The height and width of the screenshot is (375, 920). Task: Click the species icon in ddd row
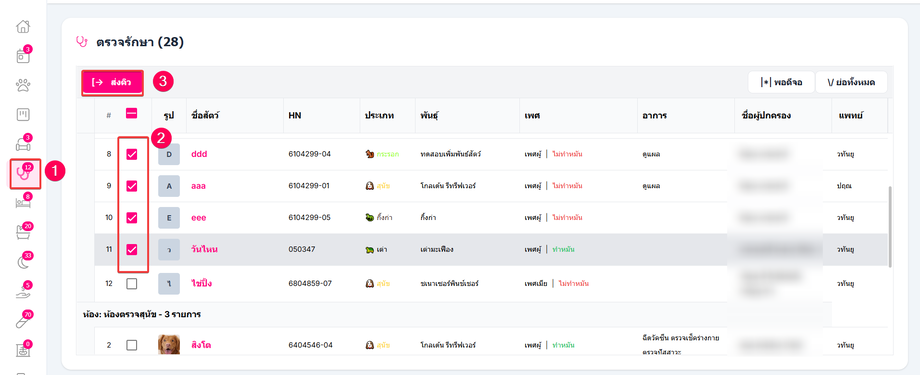(369, 154)
